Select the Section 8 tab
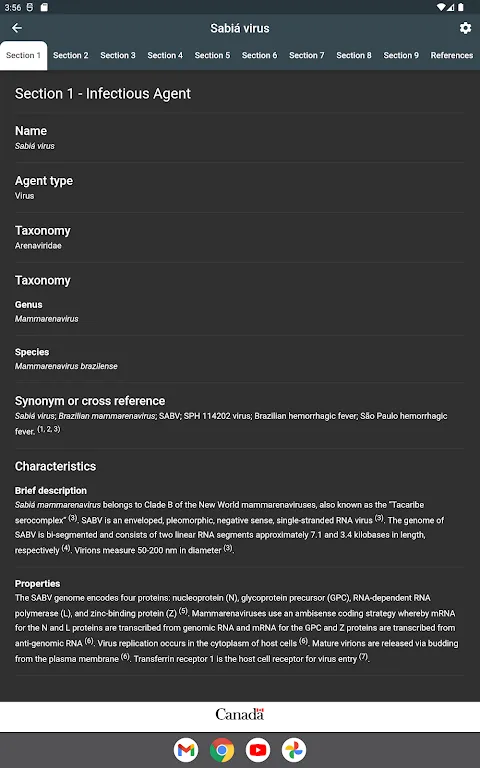This screenshot has width=480, height=768. pos(354,55)
